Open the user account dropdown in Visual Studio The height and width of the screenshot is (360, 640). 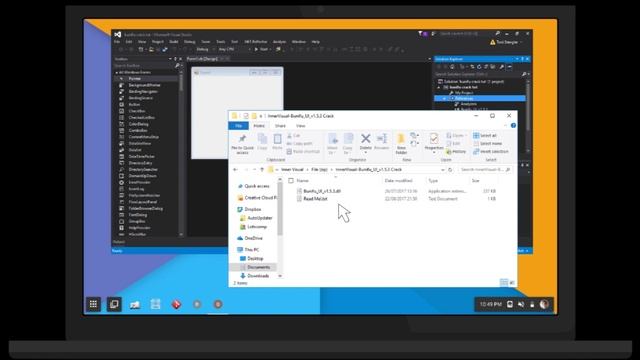click(508, 42)
